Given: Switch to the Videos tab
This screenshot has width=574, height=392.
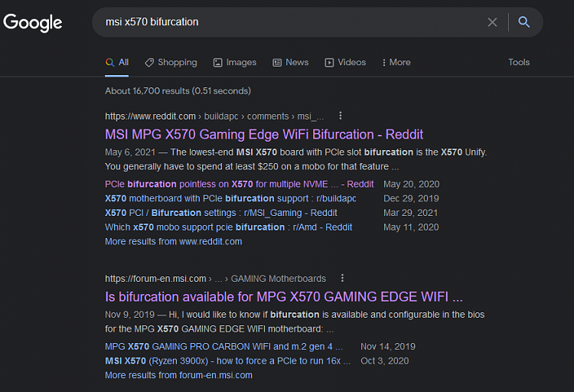Looking at the screenshot, I should click(345, 62).
